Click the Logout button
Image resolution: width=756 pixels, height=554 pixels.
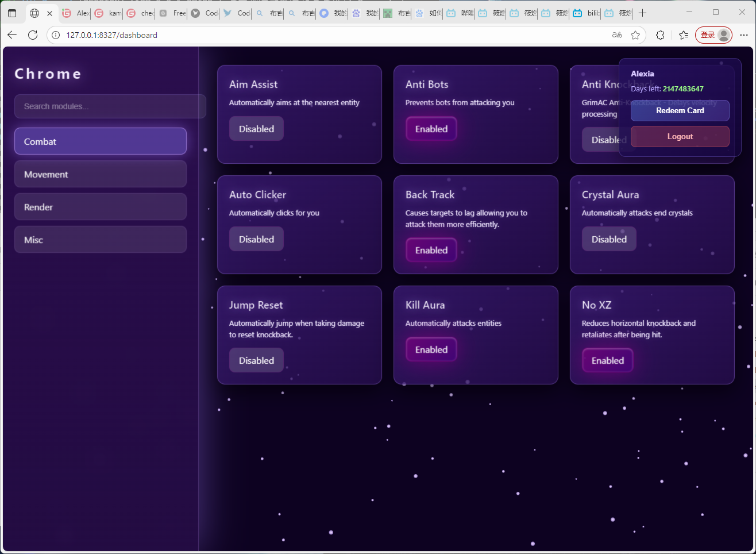tap(680, 136)
